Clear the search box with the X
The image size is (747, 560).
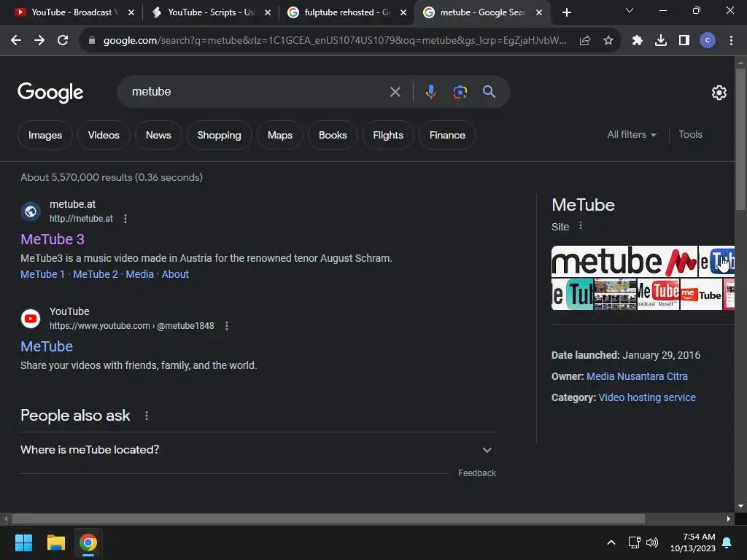(395, 92)
